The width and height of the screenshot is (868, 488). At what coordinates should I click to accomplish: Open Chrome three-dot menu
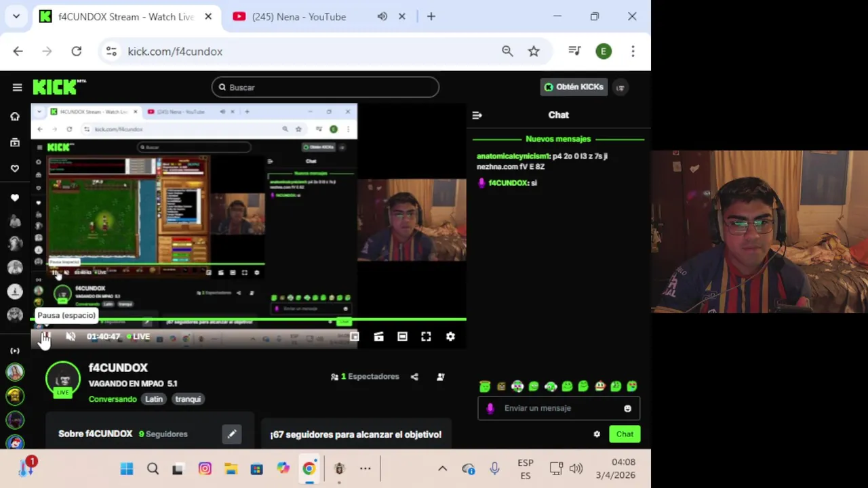point(633,52)
